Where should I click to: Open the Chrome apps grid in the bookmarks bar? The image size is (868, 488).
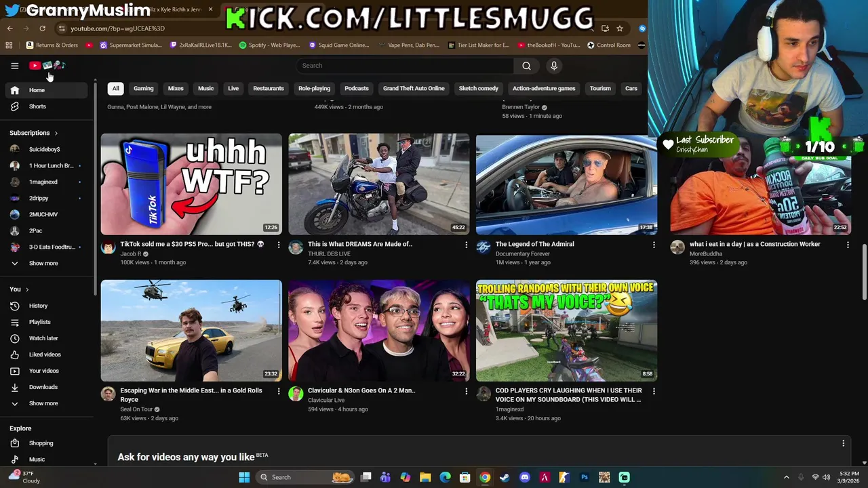coord(9,45)
